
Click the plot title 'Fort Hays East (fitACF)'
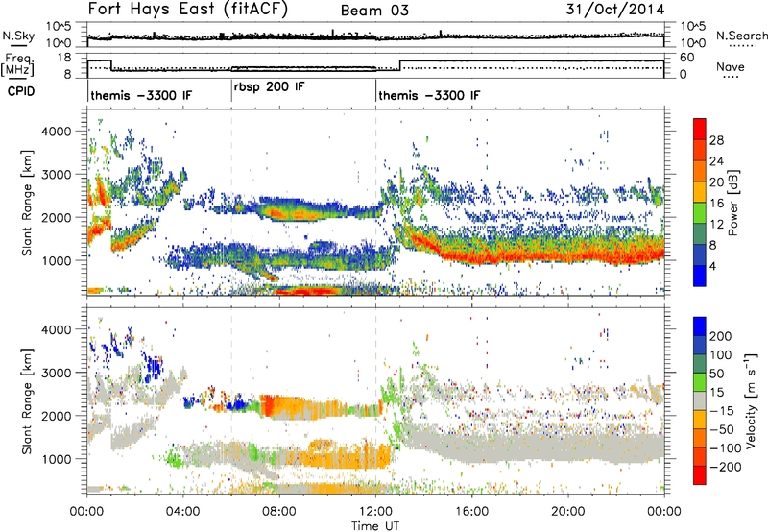coord(188,10)
